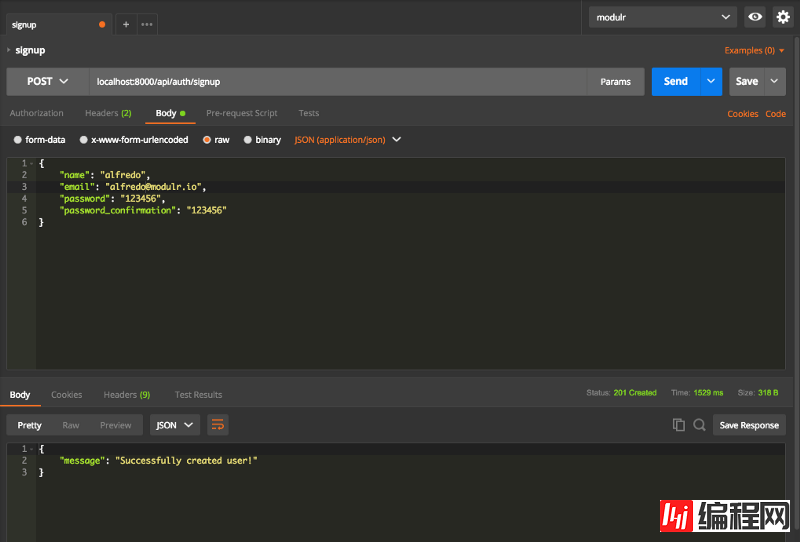Open the response Headers (9) tab
This screenshot has width=800, height=542.
click(127, 395)
